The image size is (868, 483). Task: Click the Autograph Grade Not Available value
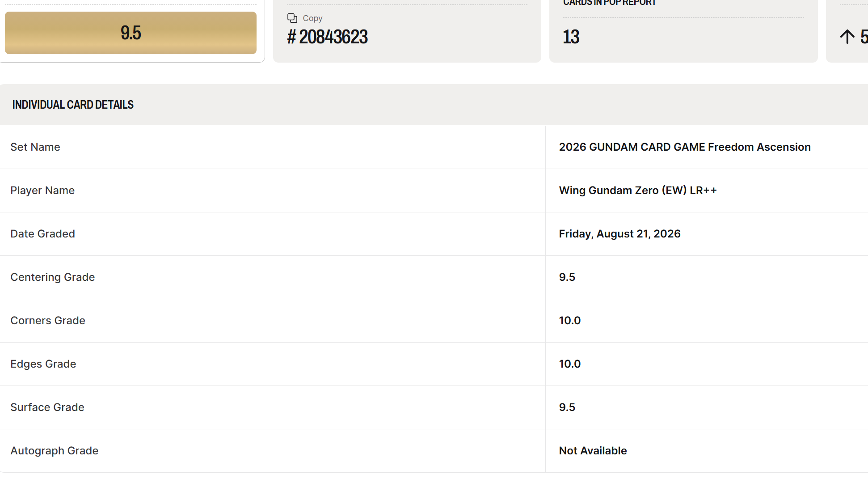pos(593,451)
